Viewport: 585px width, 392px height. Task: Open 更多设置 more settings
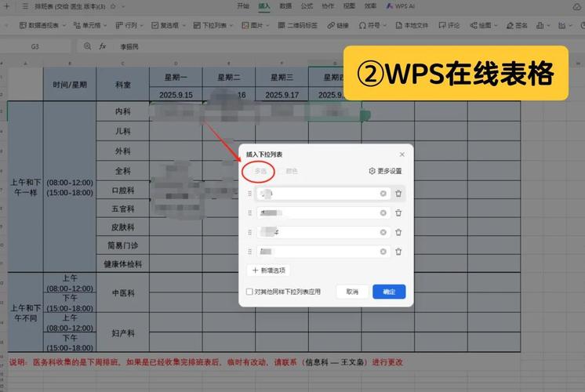tap(385, 171)
